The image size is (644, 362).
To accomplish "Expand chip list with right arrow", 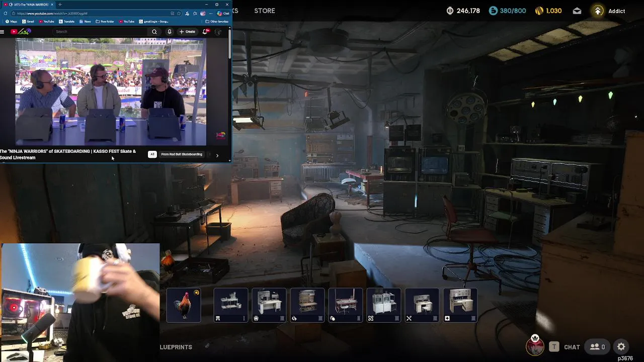I will [x=217, y=155].
